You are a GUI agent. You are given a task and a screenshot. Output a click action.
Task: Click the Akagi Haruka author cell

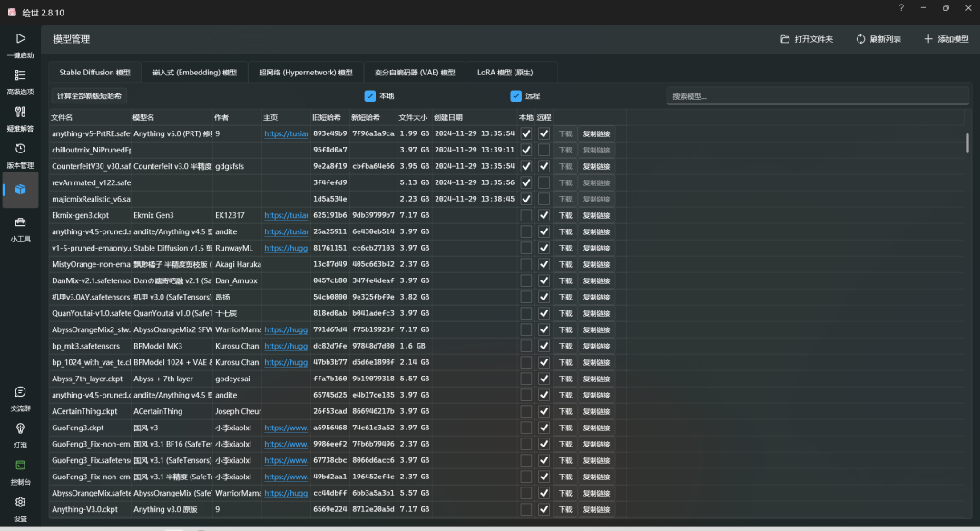click(238, 264)
